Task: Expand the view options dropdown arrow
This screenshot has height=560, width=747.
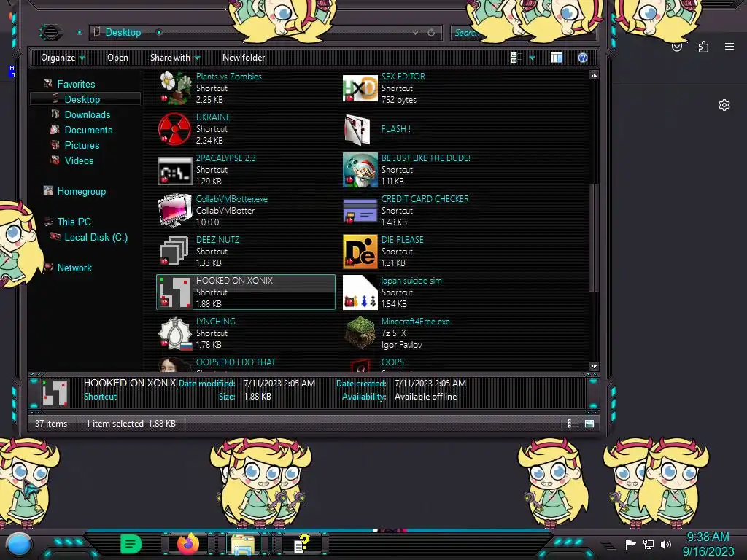Action: pyautogui.click(x=532, y=58)
